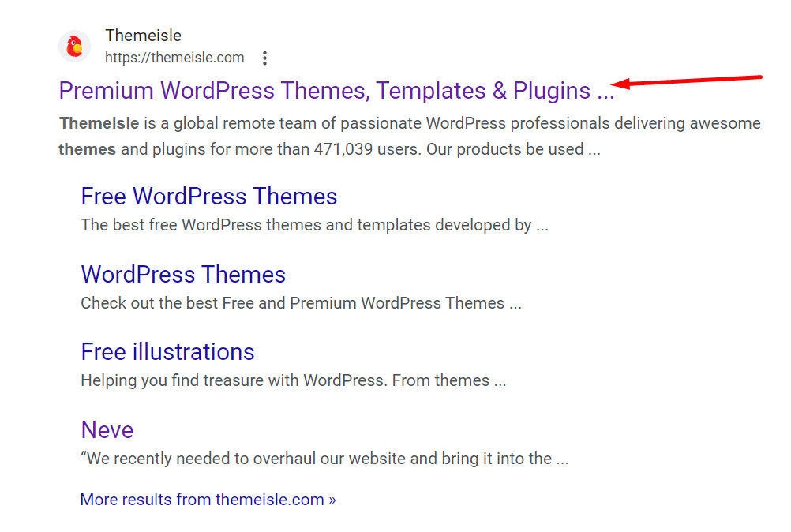Click the Themeisle parrot favicon
Viewport: 791px width, 532px height.
click(75, 47)
